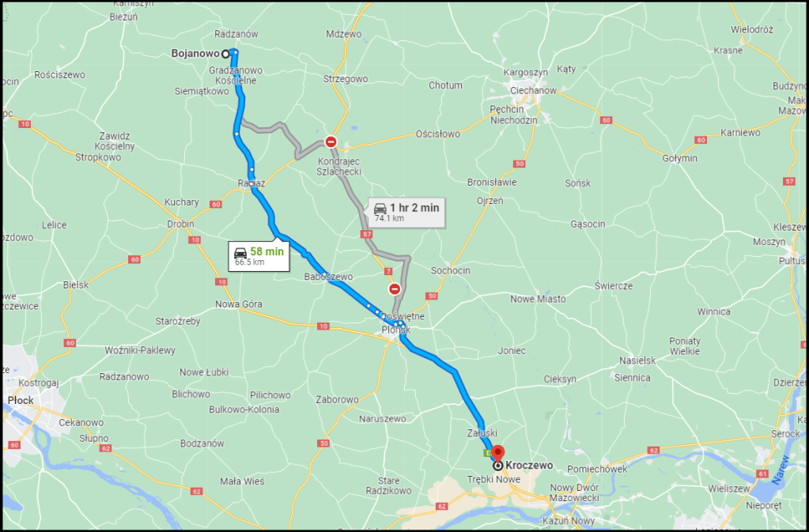Click the S7 road shield near Kondrajec

pos(366,235)
